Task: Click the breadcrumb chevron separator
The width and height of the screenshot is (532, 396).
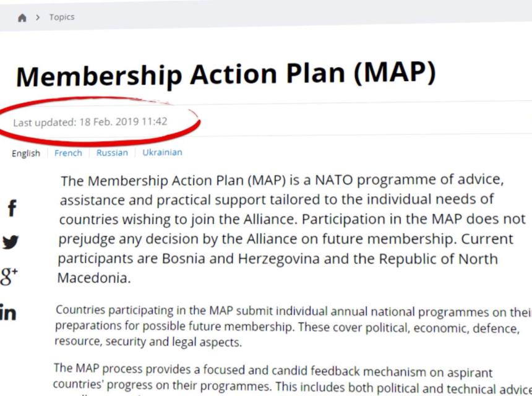Action: coord(38,18)
